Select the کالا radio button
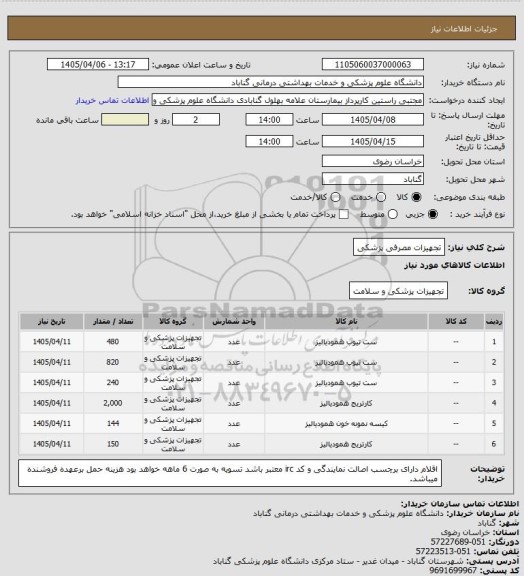The width and height of the screenshot is (524, 576). click(x=416, y=197)
